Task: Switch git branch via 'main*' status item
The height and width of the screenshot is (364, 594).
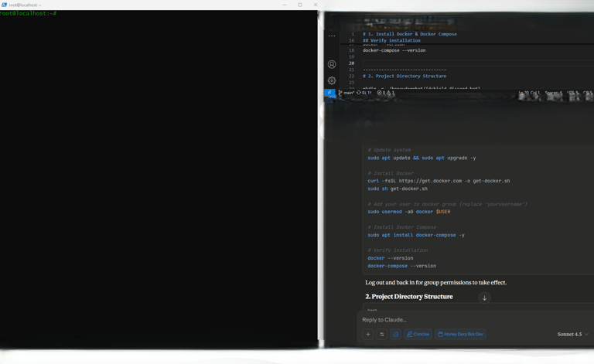Action: coord(346,93)
